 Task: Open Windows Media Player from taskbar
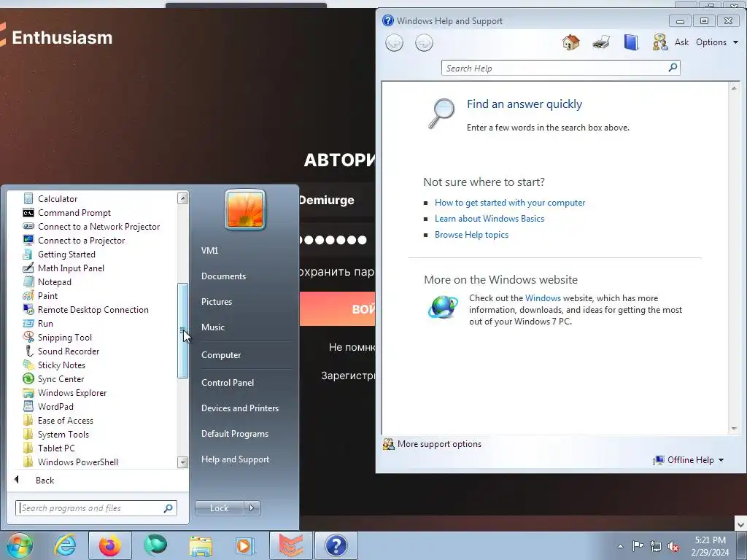246,545
